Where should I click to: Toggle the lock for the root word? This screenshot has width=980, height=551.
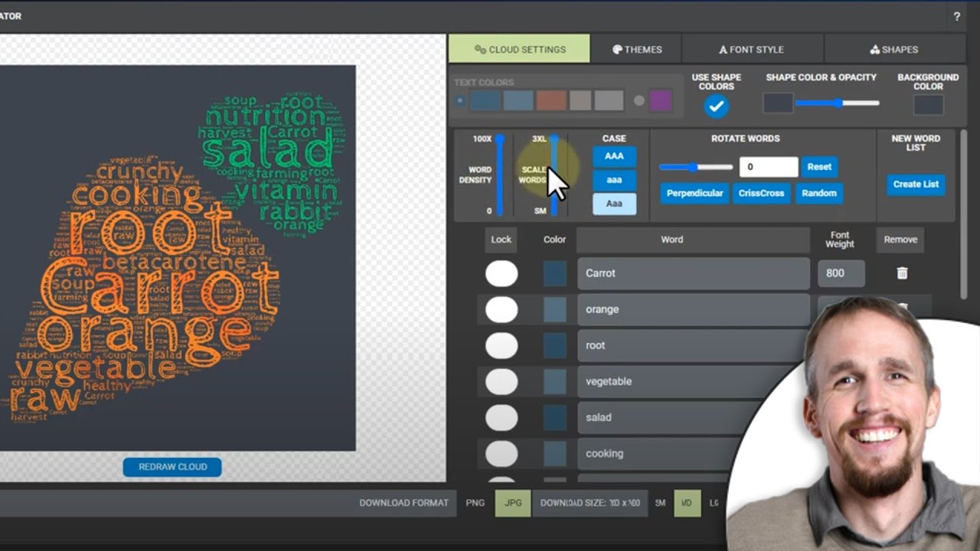pyautogui.click(x=501, y=345)
